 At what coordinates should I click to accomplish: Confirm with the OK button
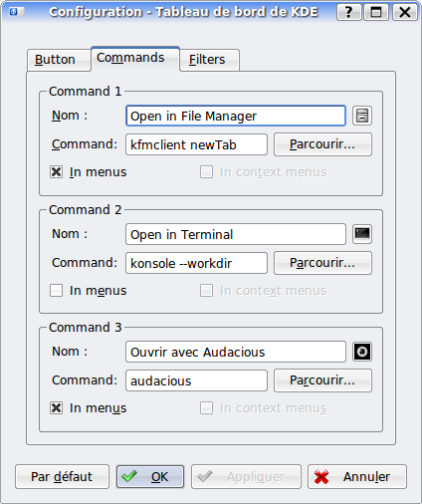click(150, 477)
